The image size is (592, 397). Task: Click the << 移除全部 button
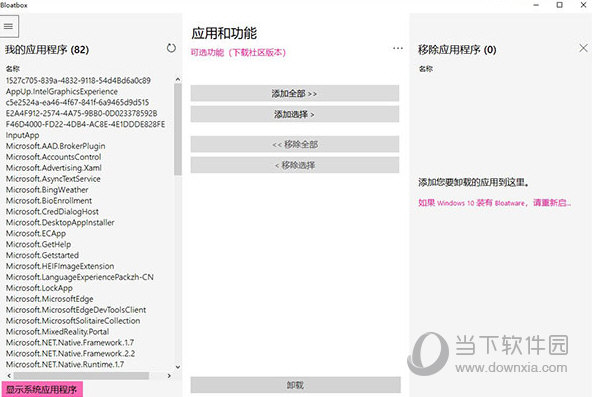tap(294, 144)
